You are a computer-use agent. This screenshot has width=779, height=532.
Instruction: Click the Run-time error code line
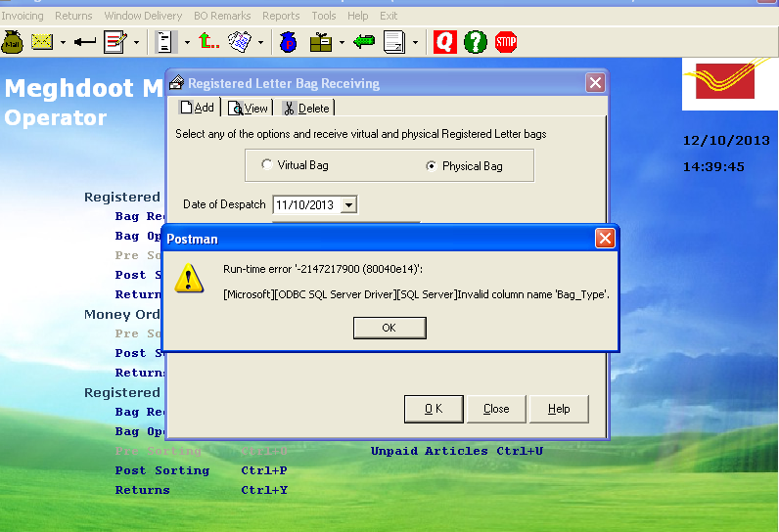click(323, 269)
